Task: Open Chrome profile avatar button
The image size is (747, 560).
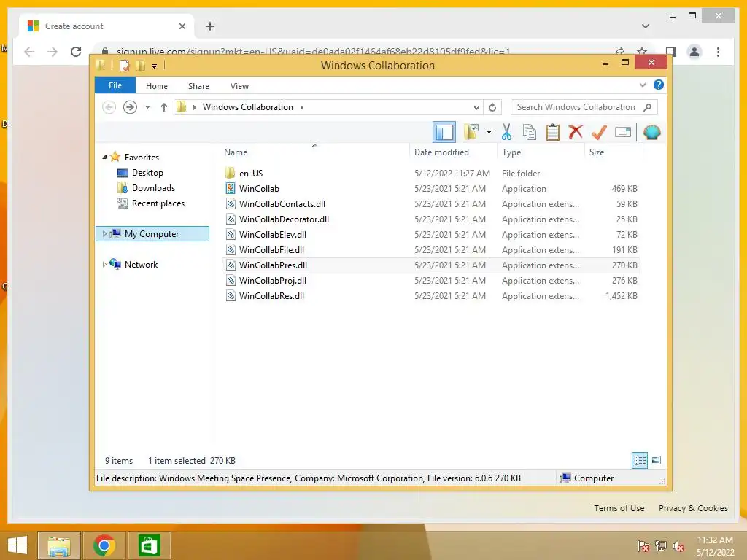Action: 694,52
